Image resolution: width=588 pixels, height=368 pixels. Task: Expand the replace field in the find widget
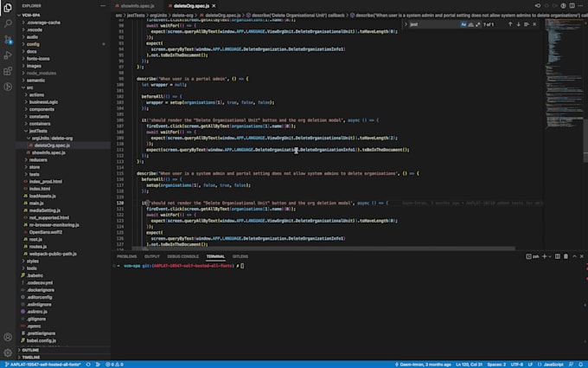pos(406,24)
